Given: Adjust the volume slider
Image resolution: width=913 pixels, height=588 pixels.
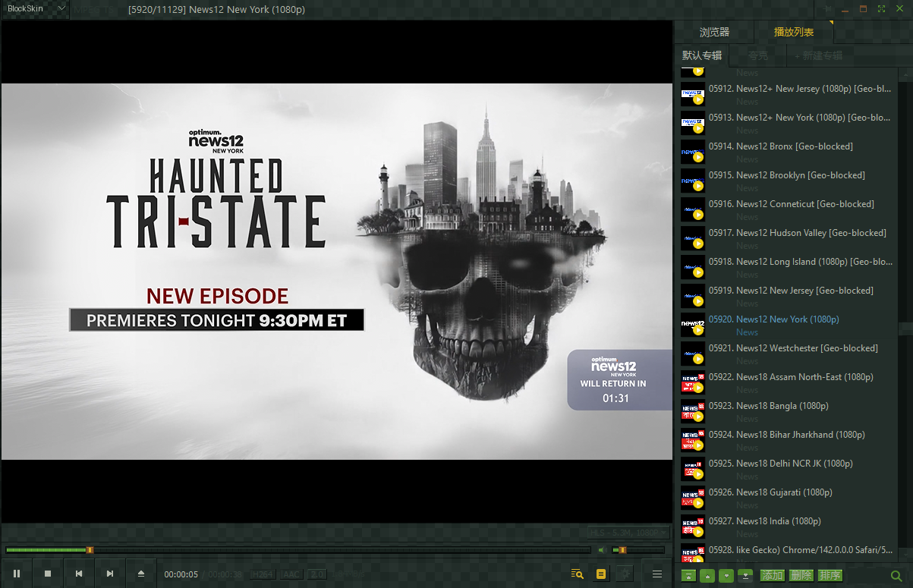Looking at the screenshot, I should point(638,550).
